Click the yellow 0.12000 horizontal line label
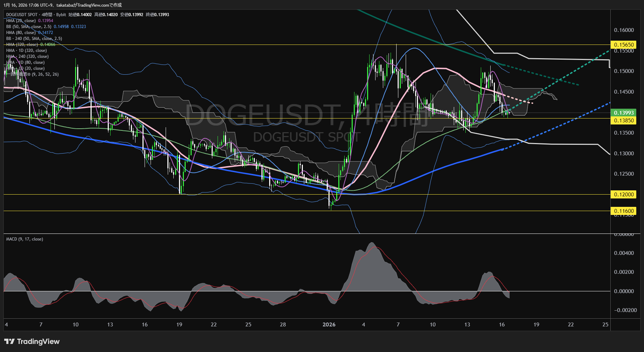644x352 pixels. click(624, 195)
